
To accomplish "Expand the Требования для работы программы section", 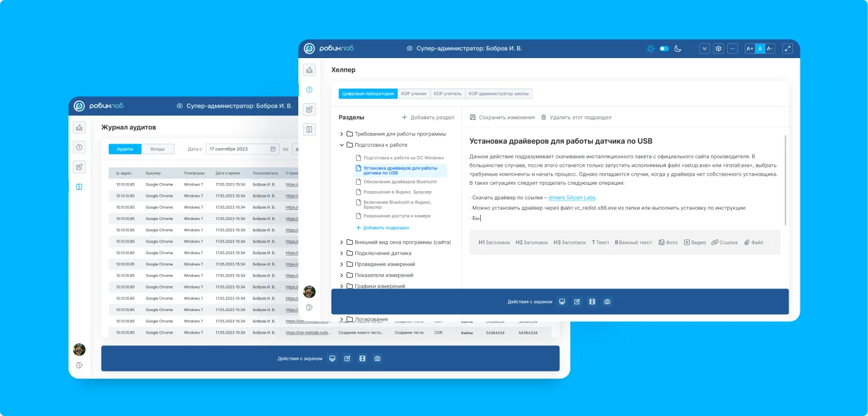I will (342, 134).
